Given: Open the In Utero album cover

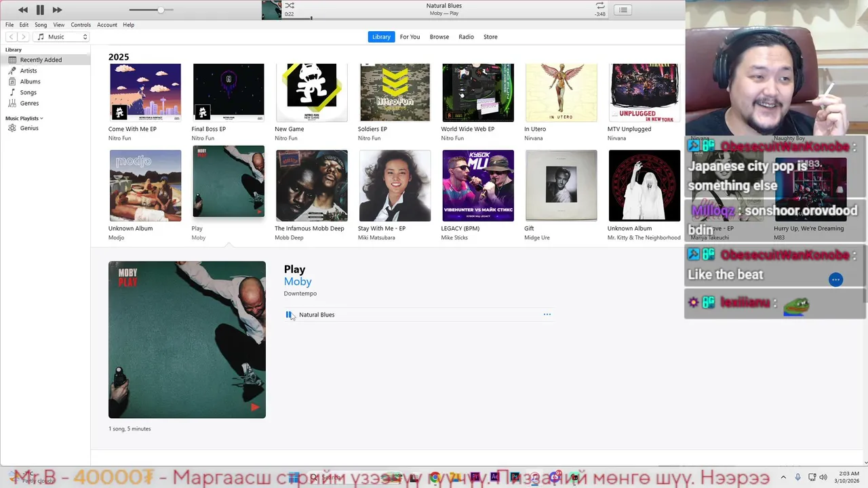Looking at the screenshot, I should [x=561, y=92].
